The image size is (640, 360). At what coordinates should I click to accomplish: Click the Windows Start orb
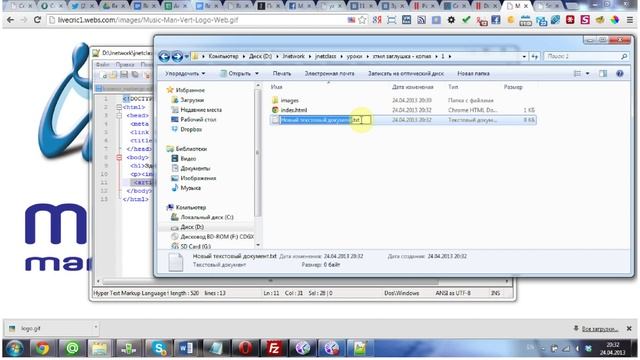pos(15,348)
